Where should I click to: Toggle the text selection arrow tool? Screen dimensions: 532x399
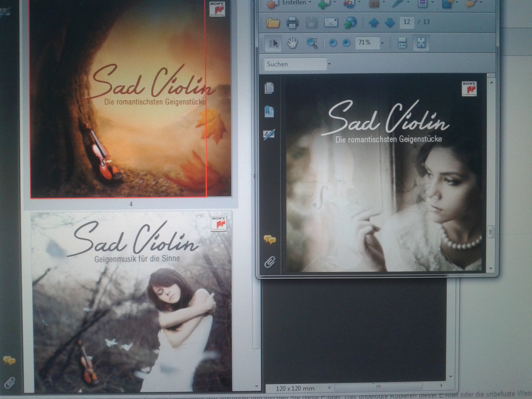point(273,43)
